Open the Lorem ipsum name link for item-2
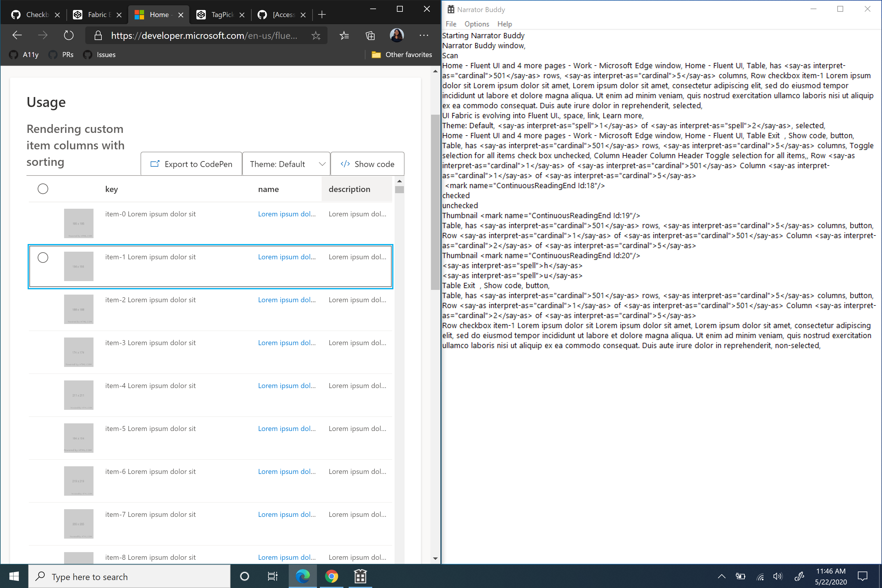 click(x=286, y=300)
